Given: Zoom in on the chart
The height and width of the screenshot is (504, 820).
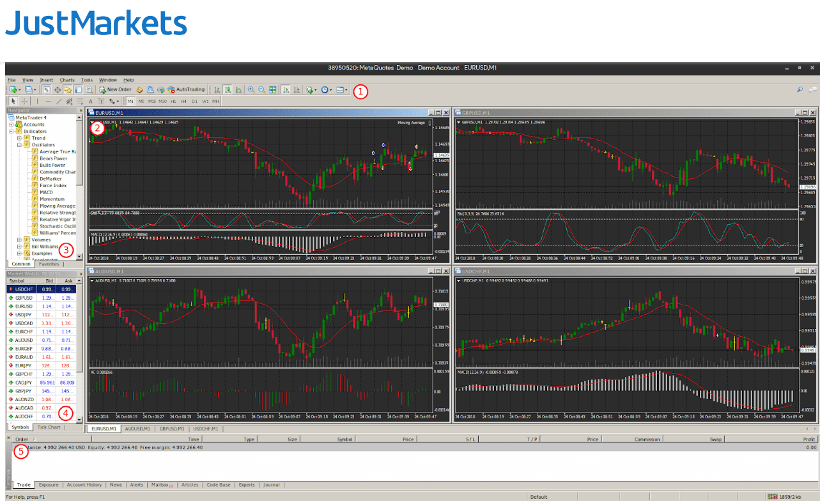Looking at the screenshot, I should (x=251, y=89).
